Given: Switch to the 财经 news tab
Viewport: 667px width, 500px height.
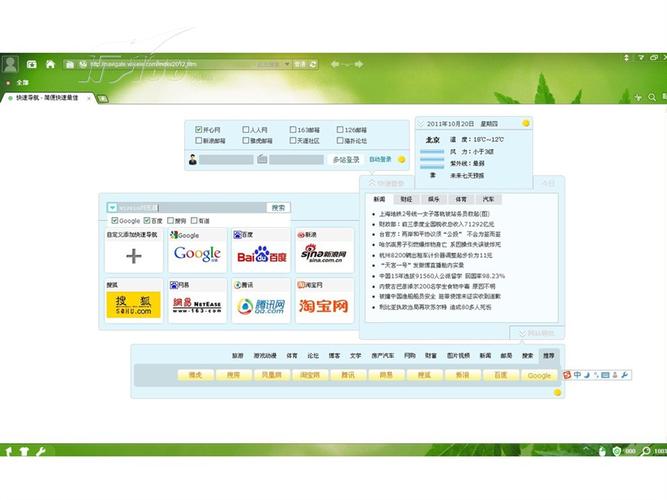Looking at the screenshot, I should (406, 199).
